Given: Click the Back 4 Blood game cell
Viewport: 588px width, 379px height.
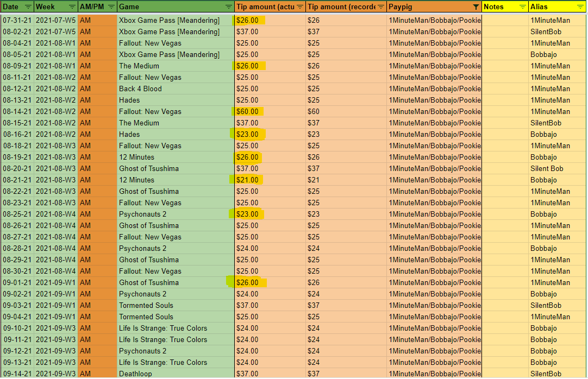Looking at the screenshot, I should coord(176,89).
